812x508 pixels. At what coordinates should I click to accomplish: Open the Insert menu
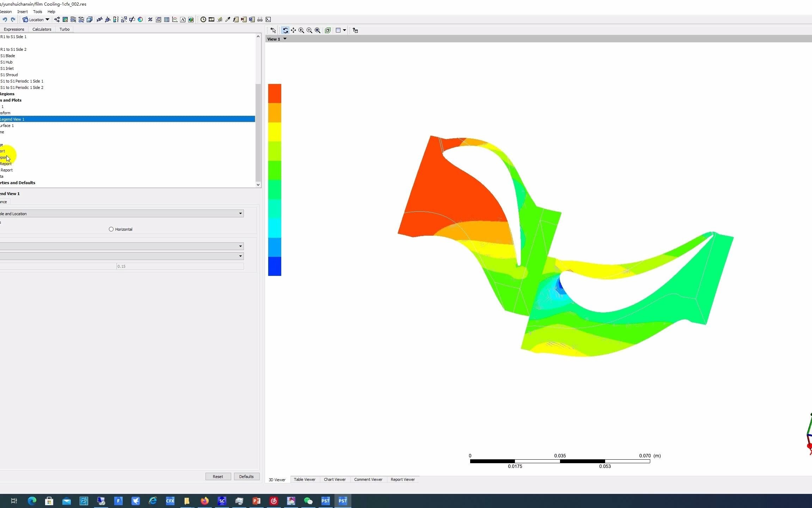coord(23,12)
